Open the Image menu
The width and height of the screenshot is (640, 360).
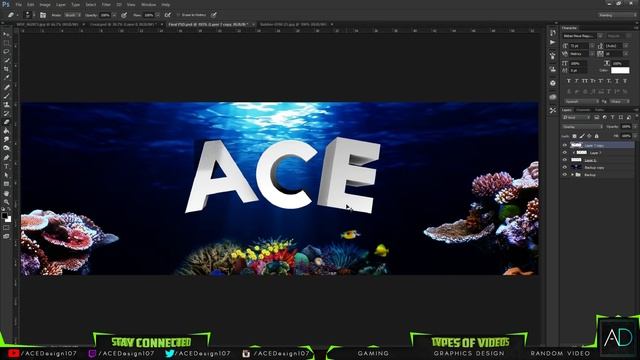45,4
